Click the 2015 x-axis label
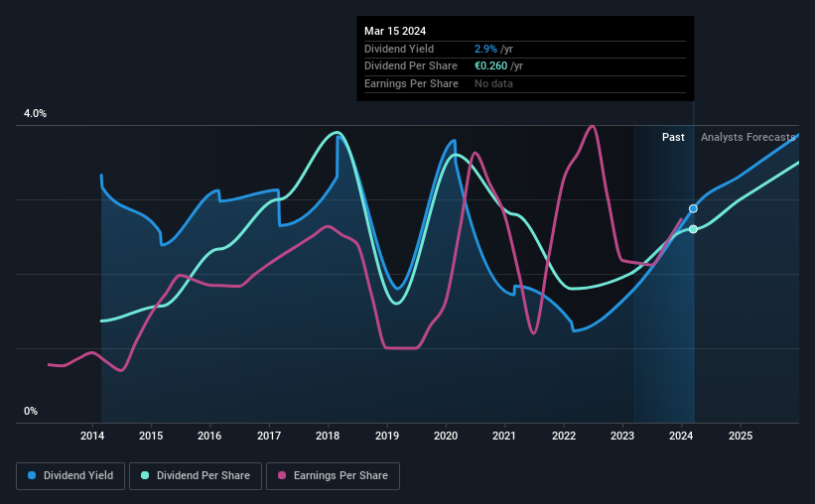 pyautogui.click(x=151, y=436)
